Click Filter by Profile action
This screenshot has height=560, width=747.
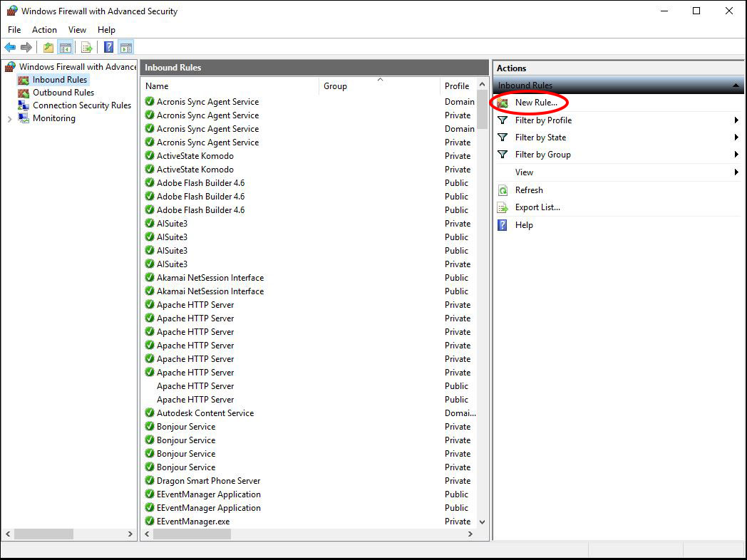click(543, 120)
